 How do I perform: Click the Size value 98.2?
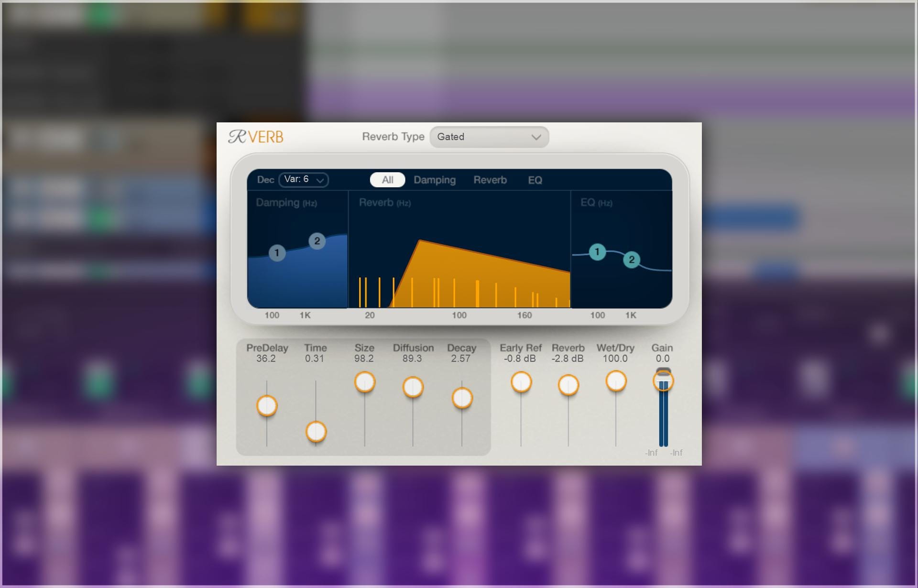(364, 359)
